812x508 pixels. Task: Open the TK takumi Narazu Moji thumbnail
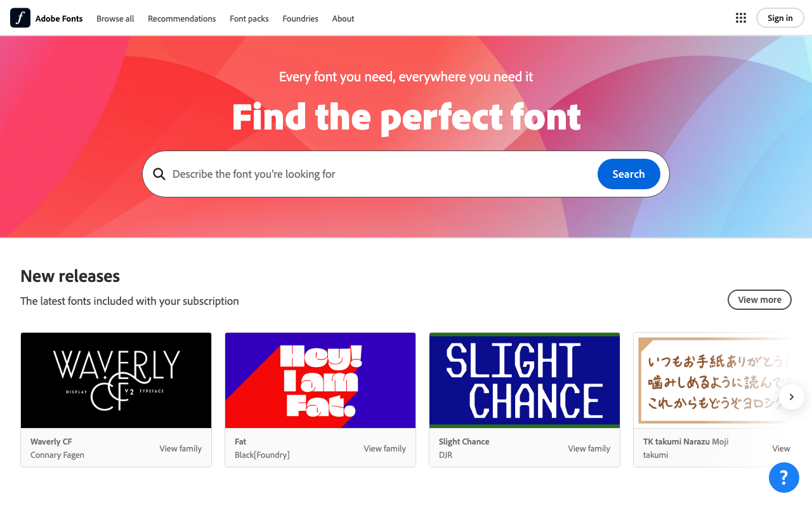click(x=712, y=380)
